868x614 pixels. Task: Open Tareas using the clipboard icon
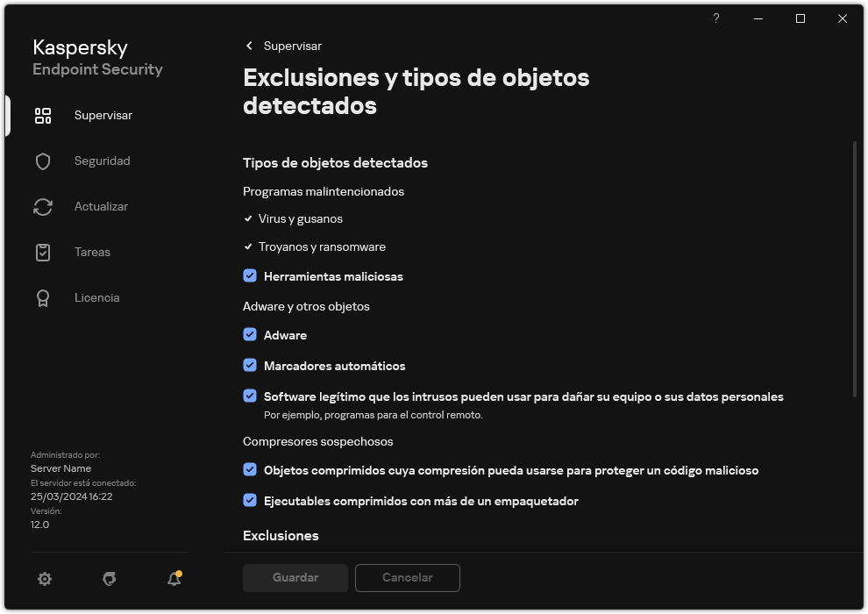[x=43, y=252]
